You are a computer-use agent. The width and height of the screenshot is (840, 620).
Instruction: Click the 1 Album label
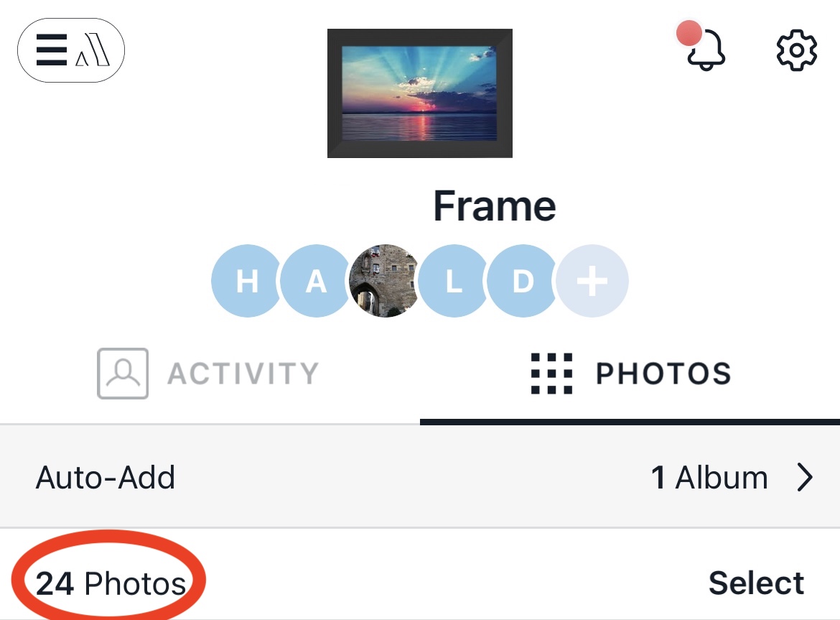[x=709, y=477]
